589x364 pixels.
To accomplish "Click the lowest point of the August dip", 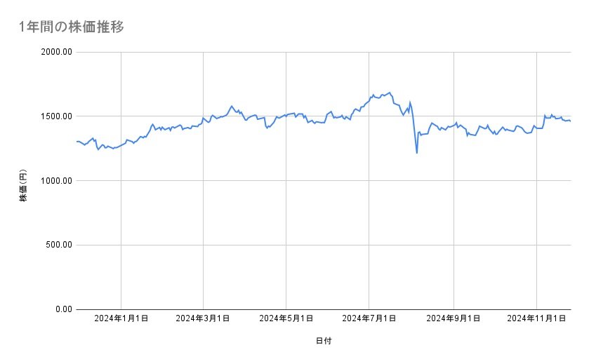I will tap(417, 152).
